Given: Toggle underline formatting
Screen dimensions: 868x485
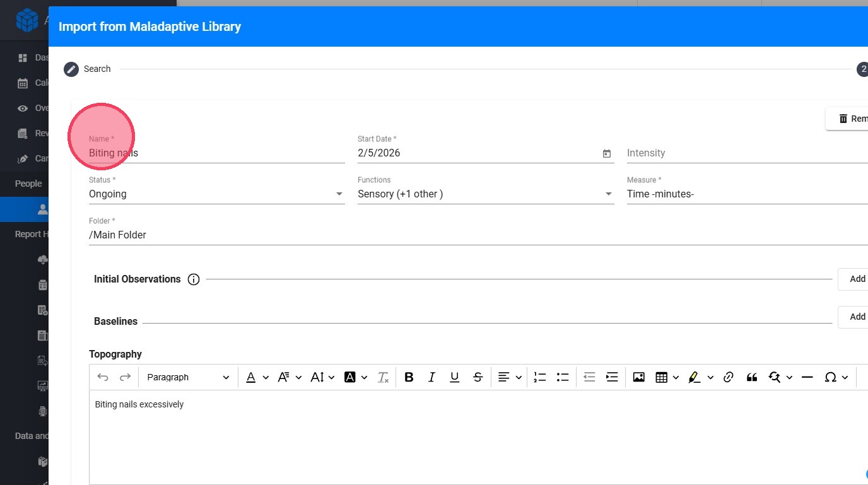Looking at the screenshot, I should [x=454, y=377].
